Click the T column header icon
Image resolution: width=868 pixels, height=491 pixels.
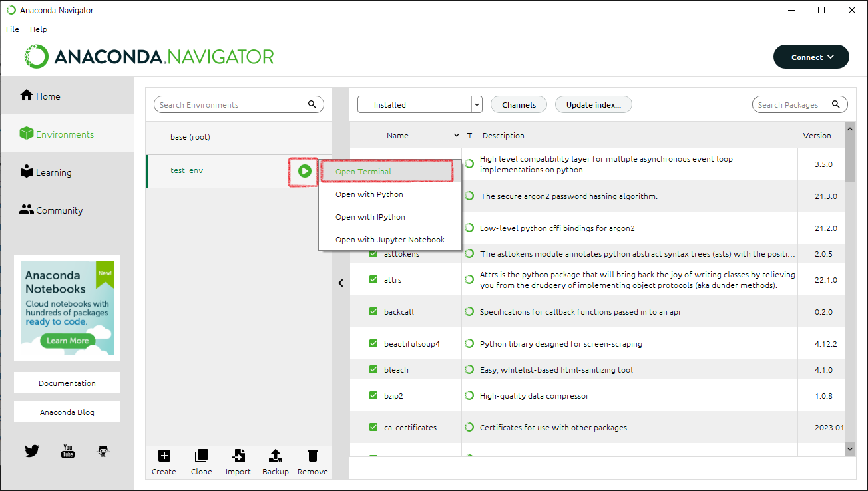pyautogui.click(x=469, y=136)
